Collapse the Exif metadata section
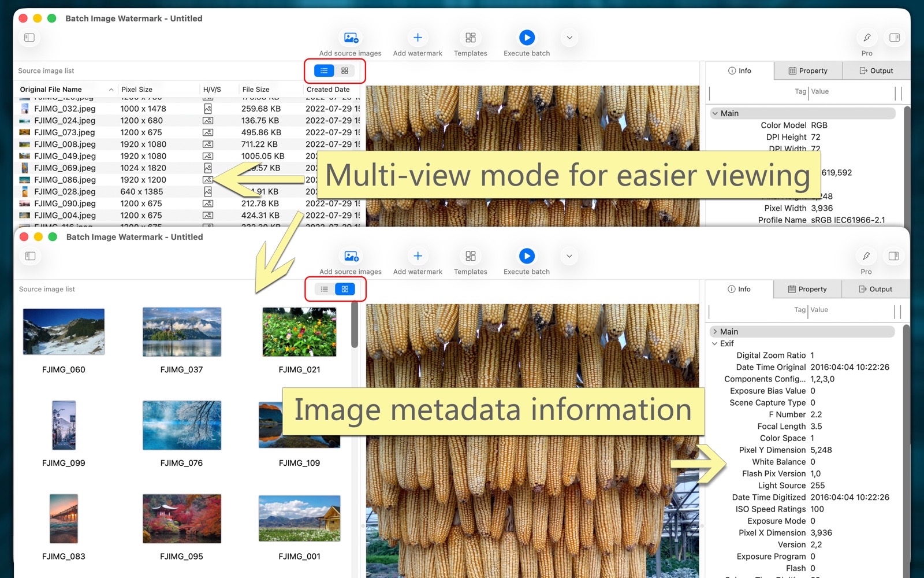This screenshot has width=924, height=578. pyautogui.click(x=715, y=343)
